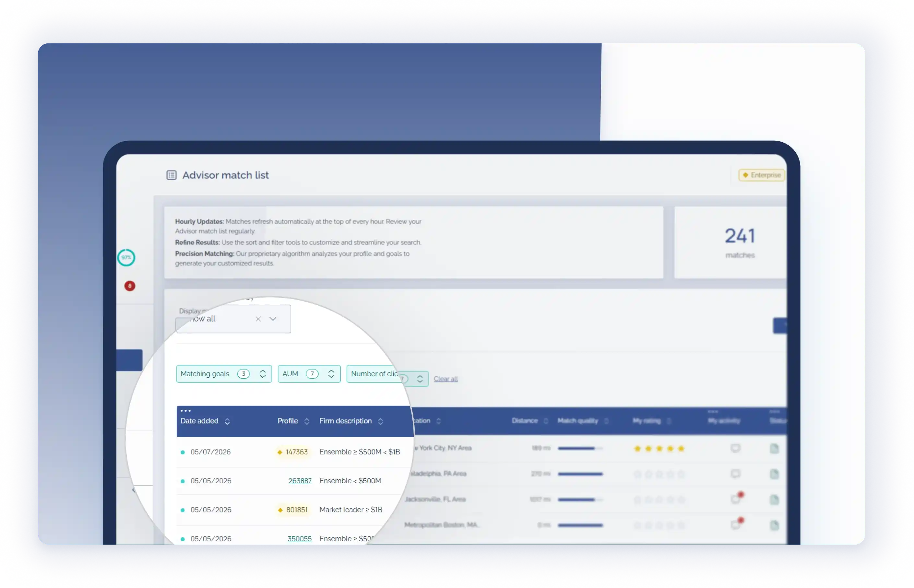Image resolution: width=914 pixels, height=588 pixels.
Task: Click the Enterprise plan badge
Action: coord(762,175)
